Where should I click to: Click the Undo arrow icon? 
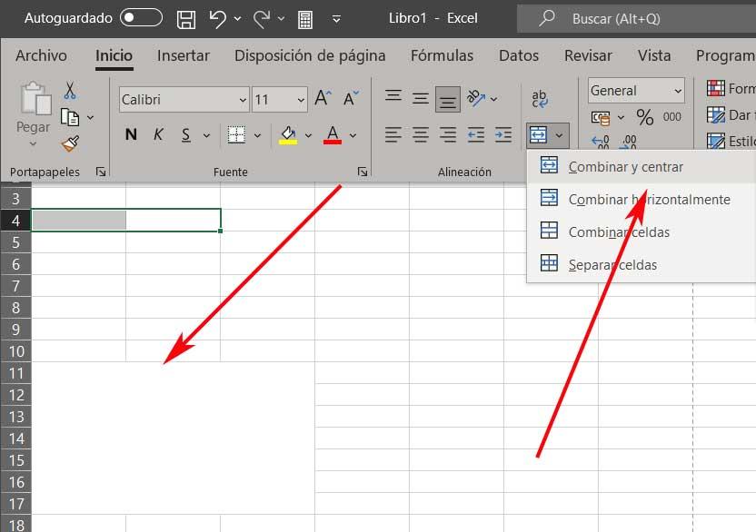point(217,19)
